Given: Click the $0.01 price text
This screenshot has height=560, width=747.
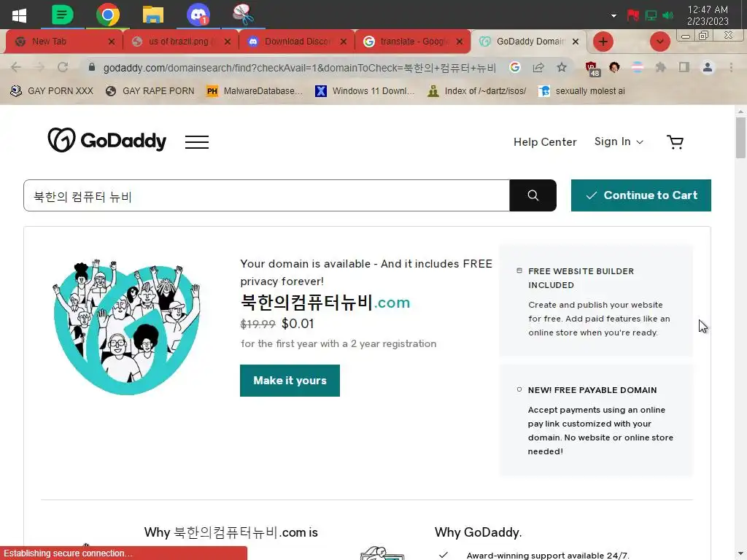Looking at the screenshot, I should [298, 324].
